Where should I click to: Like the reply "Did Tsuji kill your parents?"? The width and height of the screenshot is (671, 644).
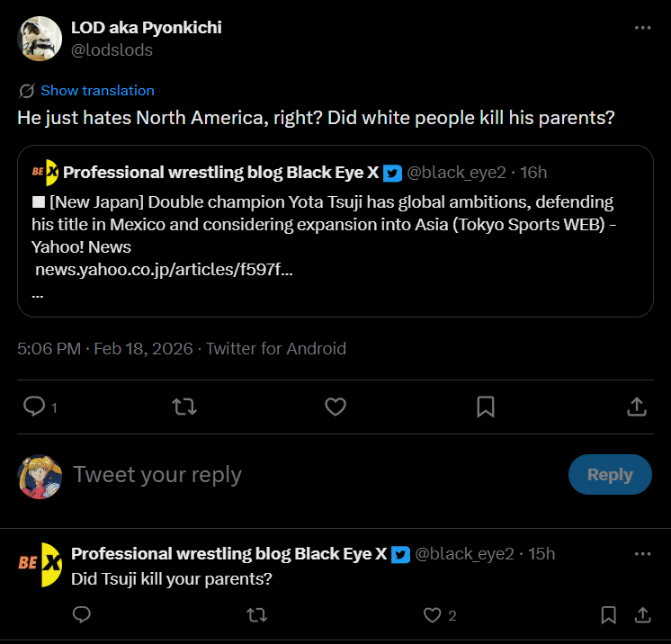pos(433,615)
